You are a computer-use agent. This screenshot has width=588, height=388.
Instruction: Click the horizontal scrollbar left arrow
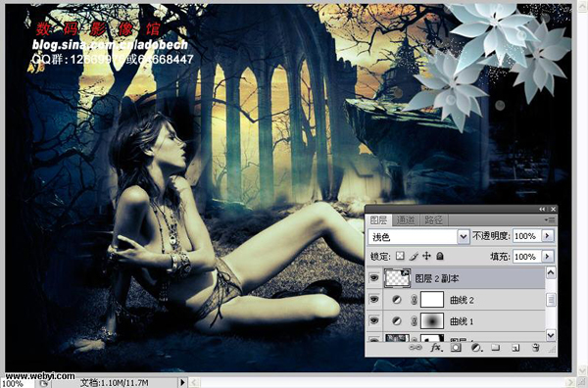[x=193, y=383]
